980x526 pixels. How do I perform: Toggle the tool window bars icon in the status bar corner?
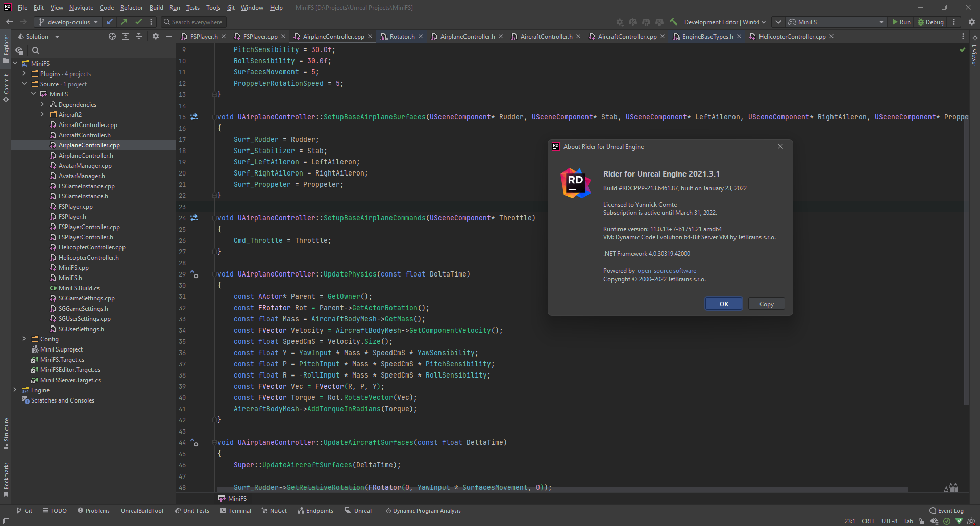pyautogui.click(x=6, y=521)
